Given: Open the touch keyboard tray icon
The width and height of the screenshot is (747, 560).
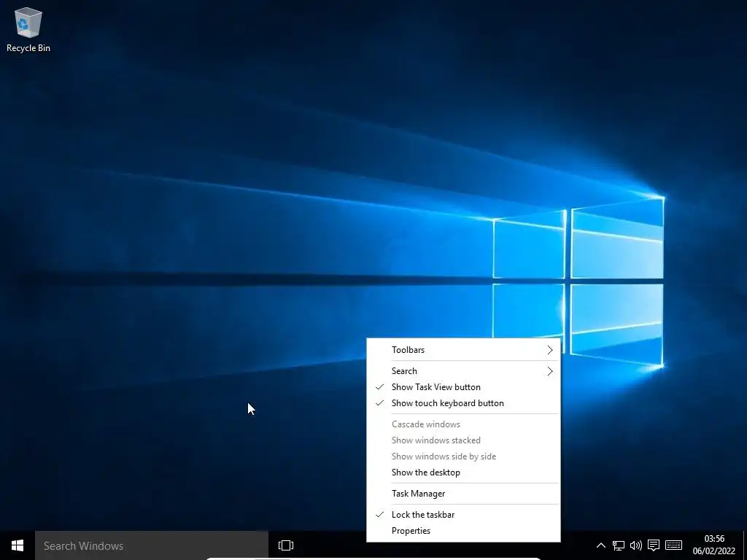Looking at the screenshot, I should [673, 545].
